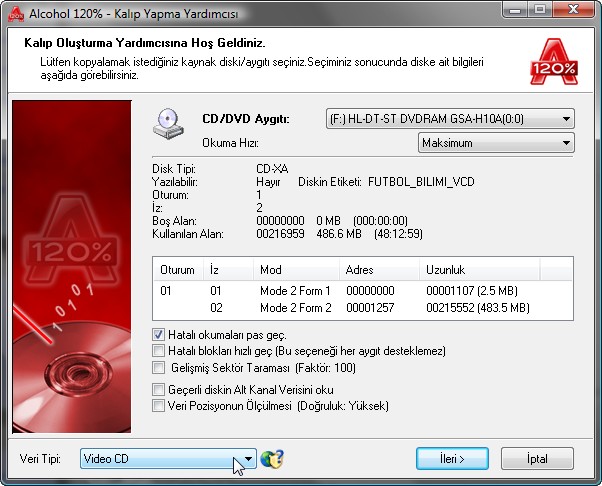
Task: Open the CD/DVD Aygıtı device dropdown
Action: coord(450,119)
